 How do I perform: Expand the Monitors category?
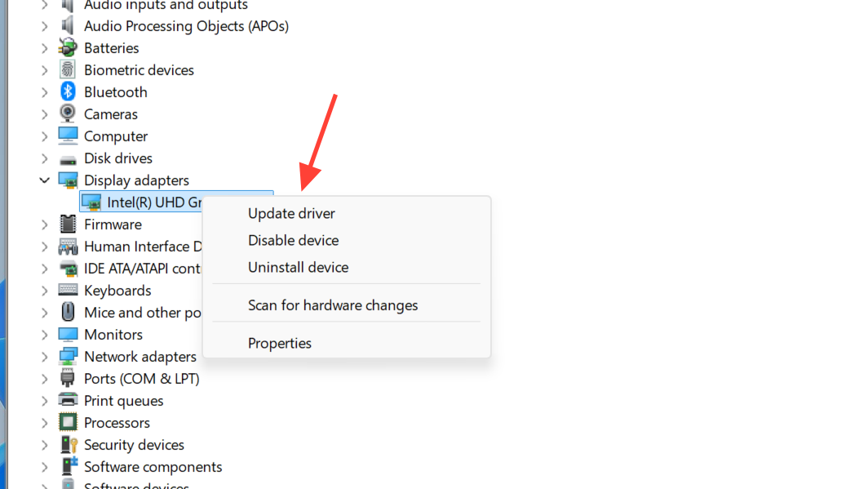tap(45, 335)
